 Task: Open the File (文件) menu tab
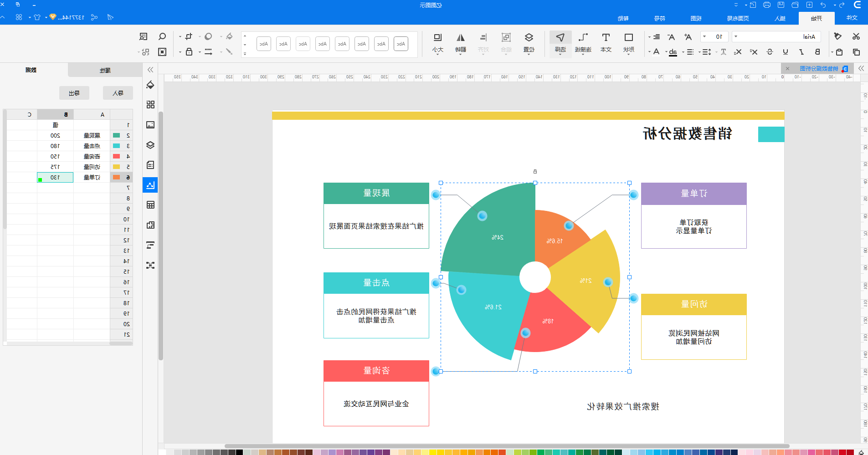click(x=852, y=18)
